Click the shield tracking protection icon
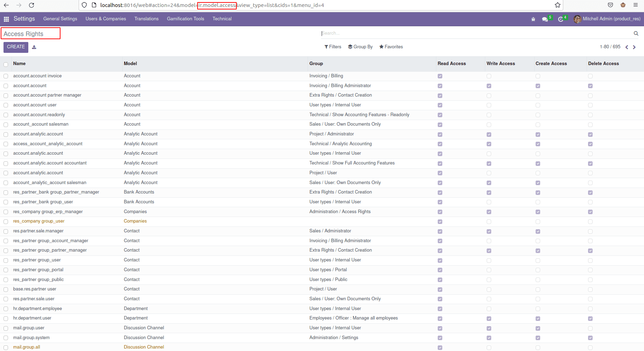Image resolution: width=644 pixels, height=351 pixels. click(84, 5)
